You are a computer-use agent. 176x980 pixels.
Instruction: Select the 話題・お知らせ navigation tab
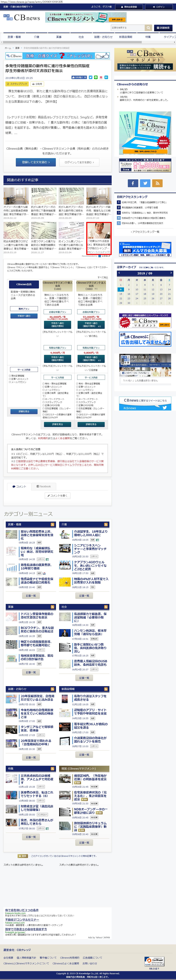(x=103, y=37)
